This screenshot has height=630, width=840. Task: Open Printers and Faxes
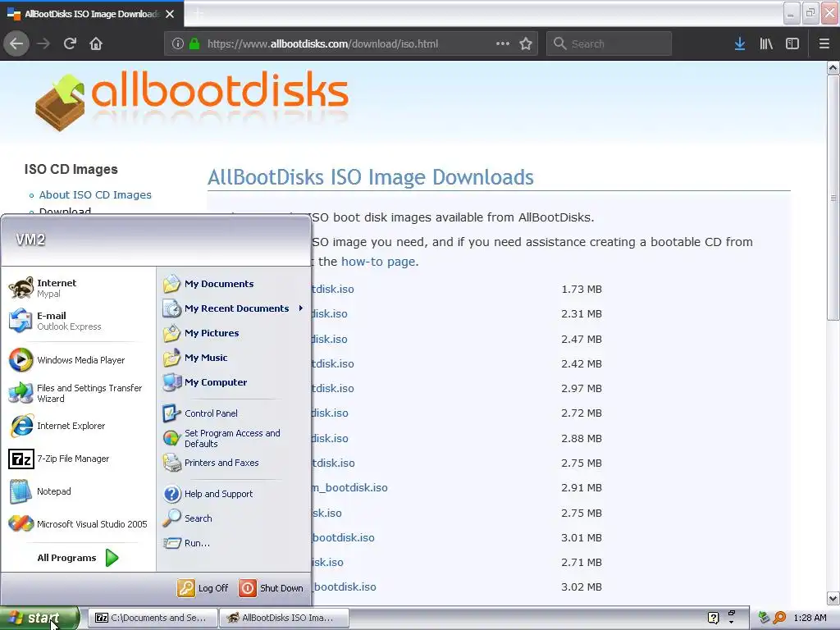(233, 463)
